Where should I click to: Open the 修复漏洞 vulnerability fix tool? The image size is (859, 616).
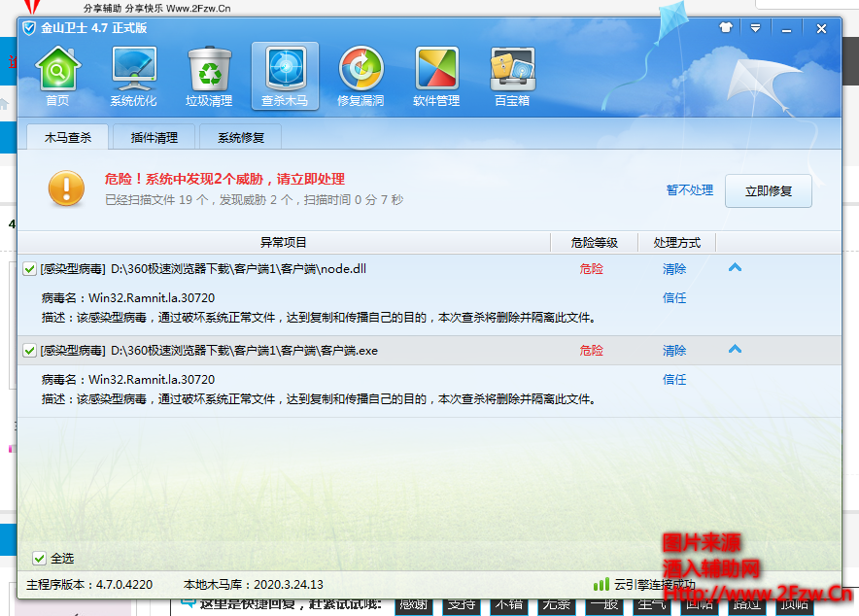coord(361,76)
